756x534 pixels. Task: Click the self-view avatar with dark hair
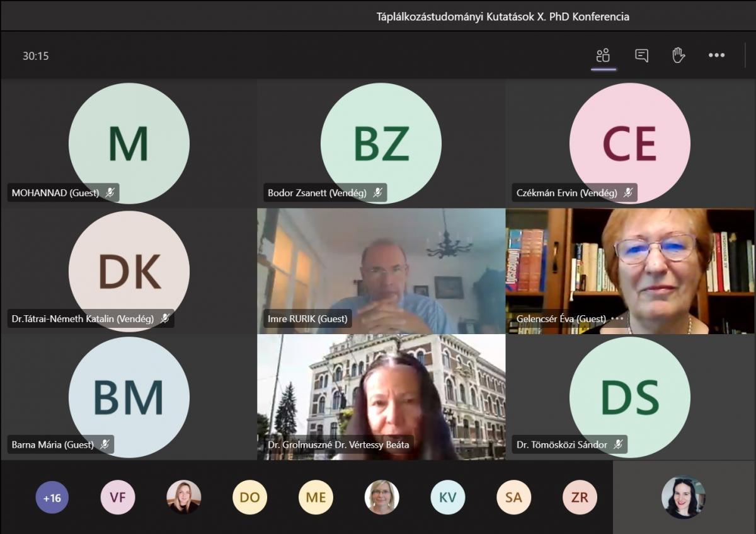(684, 497)
